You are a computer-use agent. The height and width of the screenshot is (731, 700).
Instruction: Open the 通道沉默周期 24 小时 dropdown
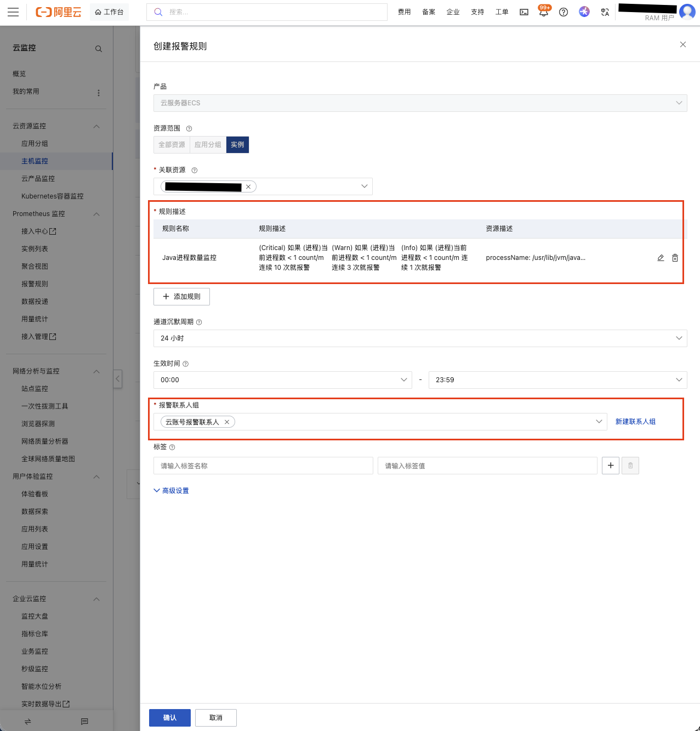(x=420, y=338)
